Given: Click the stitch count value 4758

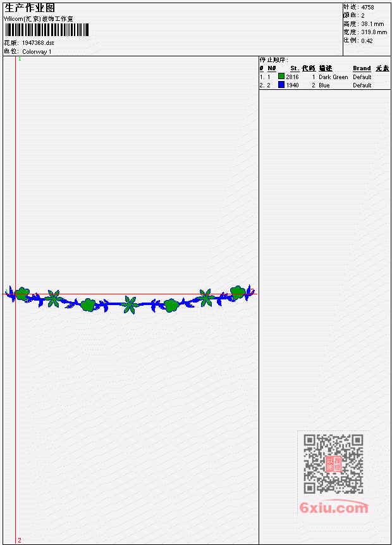Looking at the screenshot, I should [x=367, y=7].
